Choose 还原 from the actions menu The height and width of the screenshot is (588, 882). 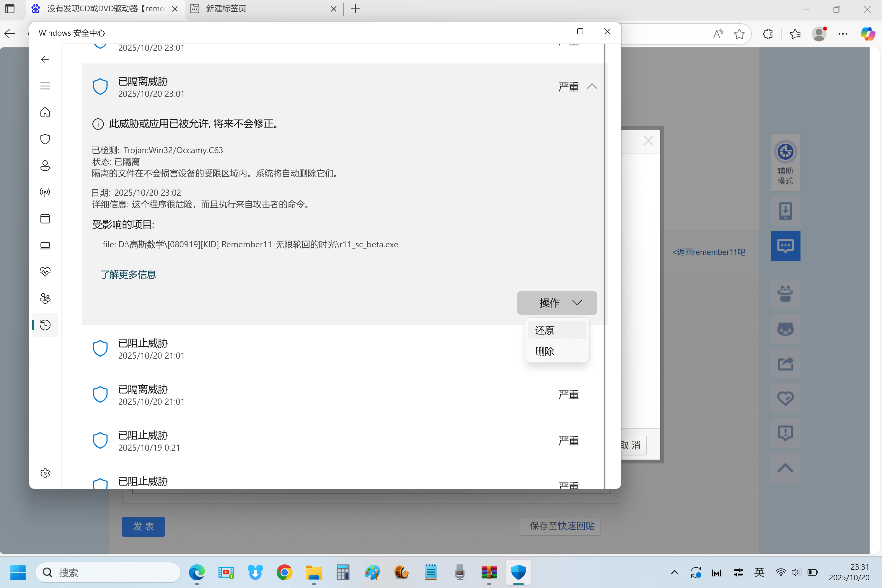coord(557,330)
